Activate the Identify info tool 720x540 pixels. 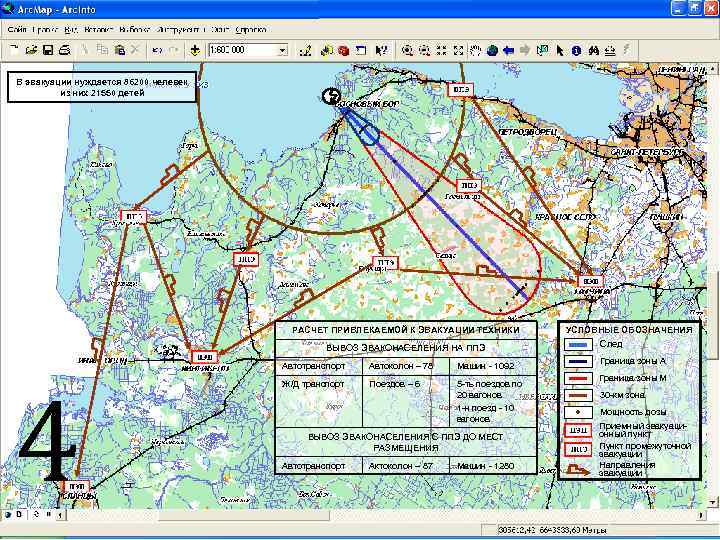pyautogui.click(x=576, y=51)
